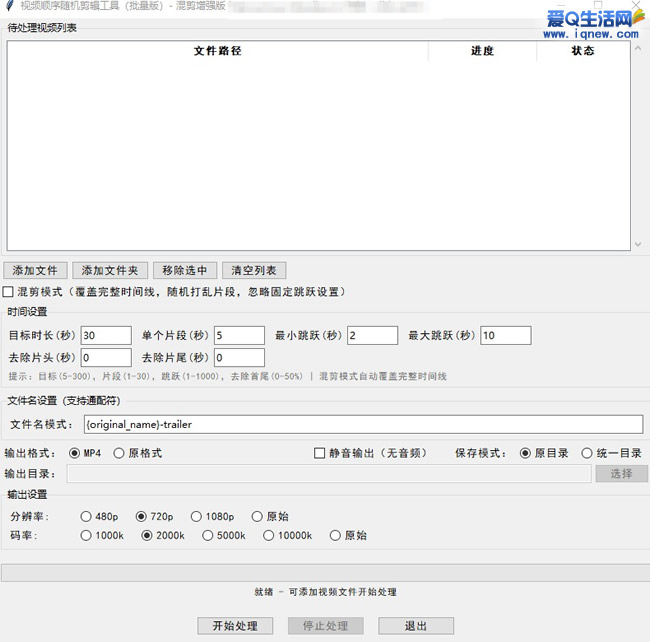Click the 目标时长(秒) input field

(x=106, y=335)
